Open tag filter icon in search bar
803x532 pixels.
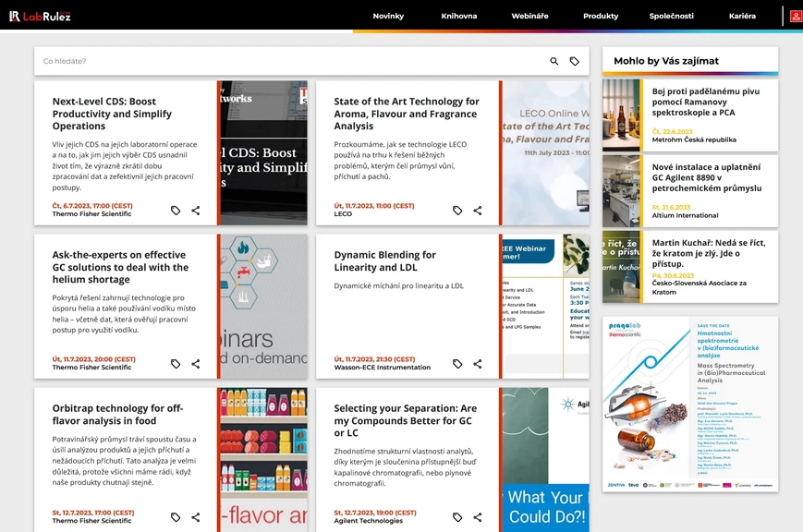(x=575, y=61)
